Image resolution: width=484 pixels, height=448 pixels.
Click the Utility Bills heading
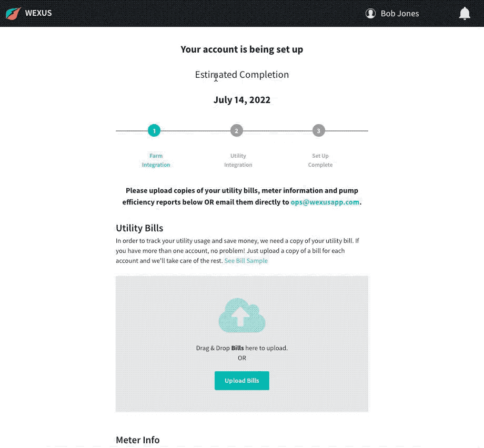click(139, 228)
